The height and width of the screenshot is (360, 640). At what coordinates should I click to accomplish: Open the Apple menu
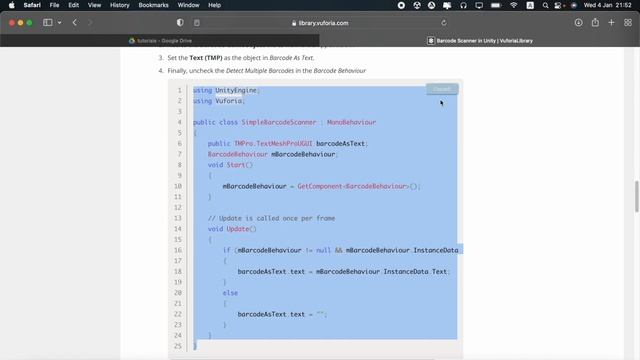tap(11, 5)
